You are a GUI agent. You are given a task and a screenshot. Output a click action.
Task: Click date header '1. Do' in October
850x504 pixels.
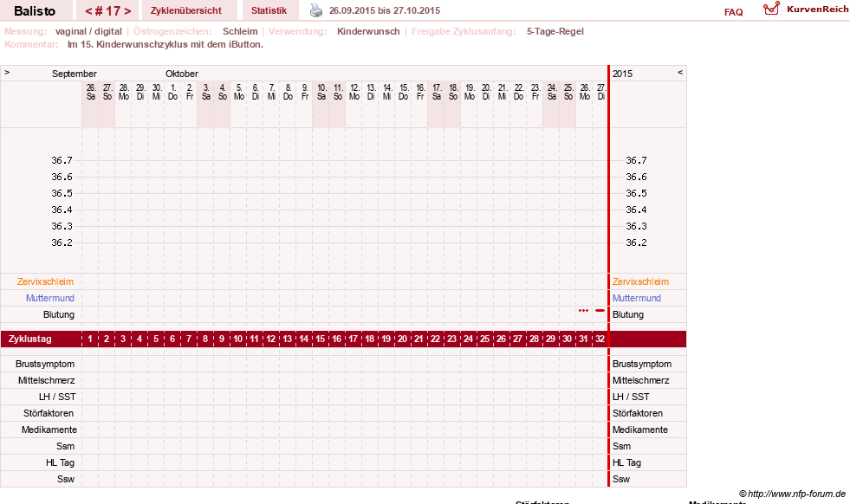pos(172,92)
